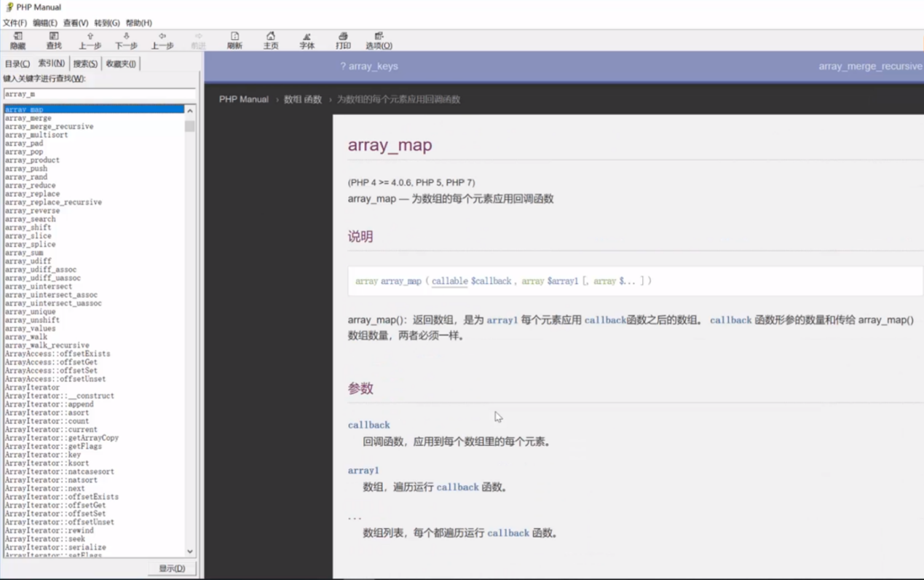Click the keyword input field containing array_m
The width and height of the screenshot is (924, 580).
100,94
